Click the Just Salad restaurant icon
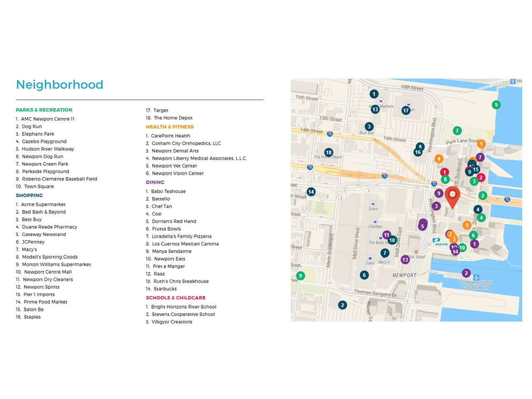Viewport: 532px width, 399px height. [416, 252]
